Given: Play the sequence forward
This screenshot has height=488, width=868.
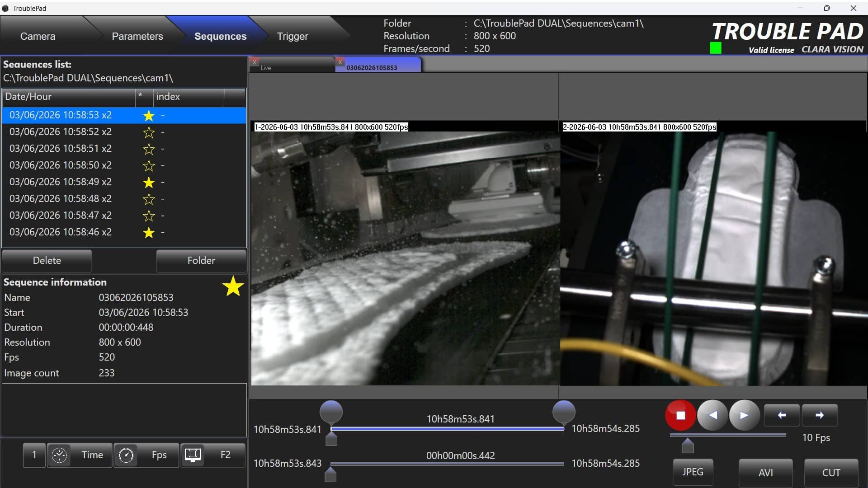Looking at the screenshot, I should coord(744,415).
